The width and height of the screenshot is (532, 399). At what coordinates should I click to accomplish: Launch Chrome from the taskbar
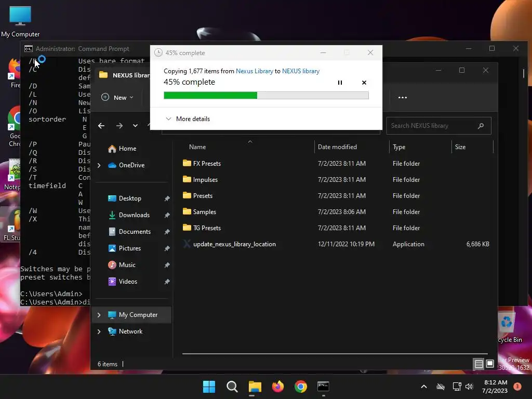click(301, 387)
